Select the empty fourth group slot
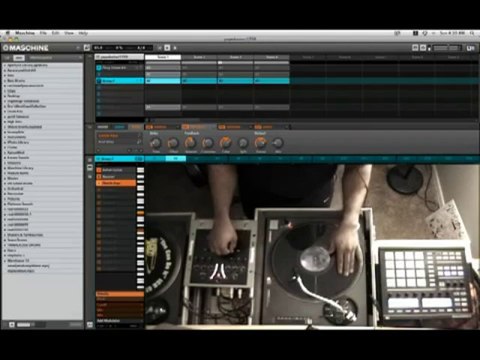480x360 pixels. 120,88
